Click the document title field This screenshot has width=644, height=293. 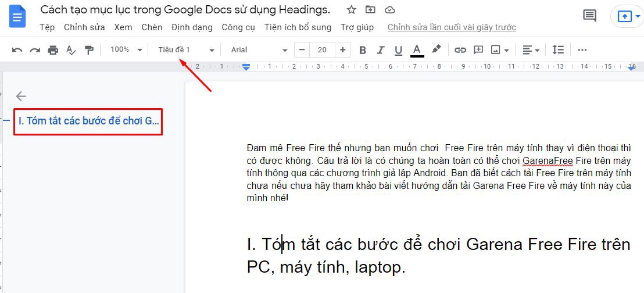point(185,10)
